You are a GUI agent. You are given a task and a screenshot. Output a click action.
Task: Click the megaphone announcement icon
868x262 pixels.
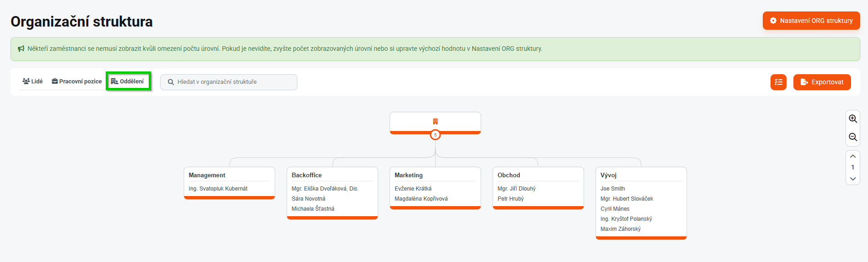21,49
